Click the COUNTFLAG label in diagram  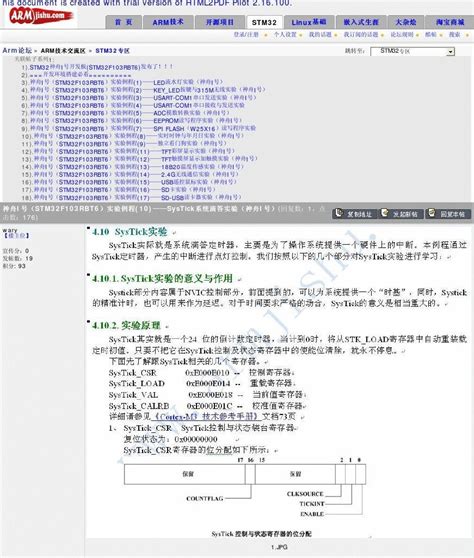click(205, 499)
